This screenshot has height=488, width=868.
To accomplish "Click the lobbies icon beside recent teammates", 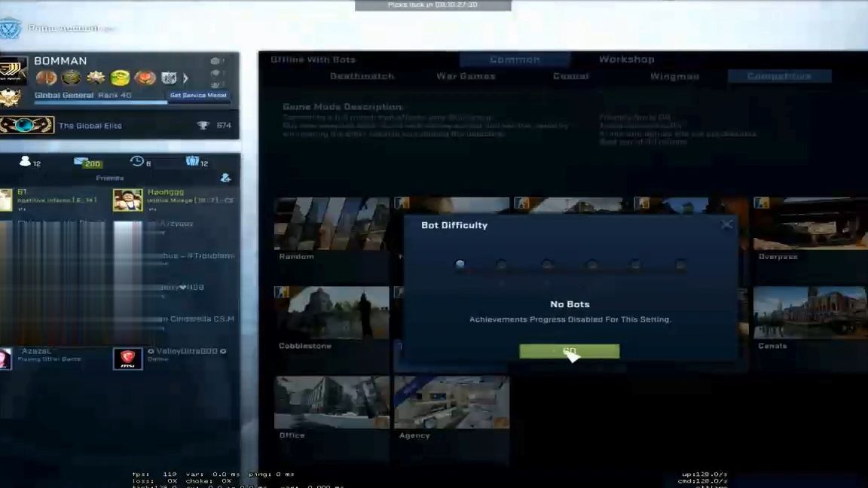I will pos(192,161).
